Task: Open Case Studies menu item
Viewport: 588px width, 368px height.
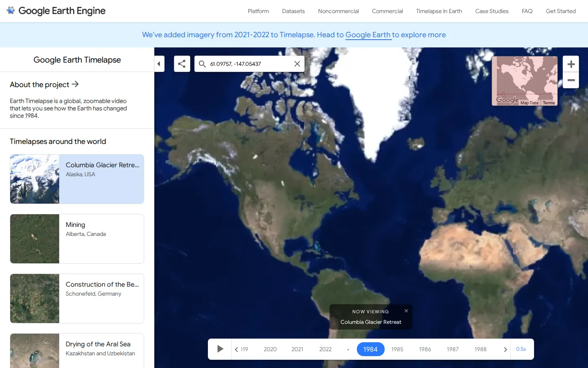Action: click(x=492, y=11)
